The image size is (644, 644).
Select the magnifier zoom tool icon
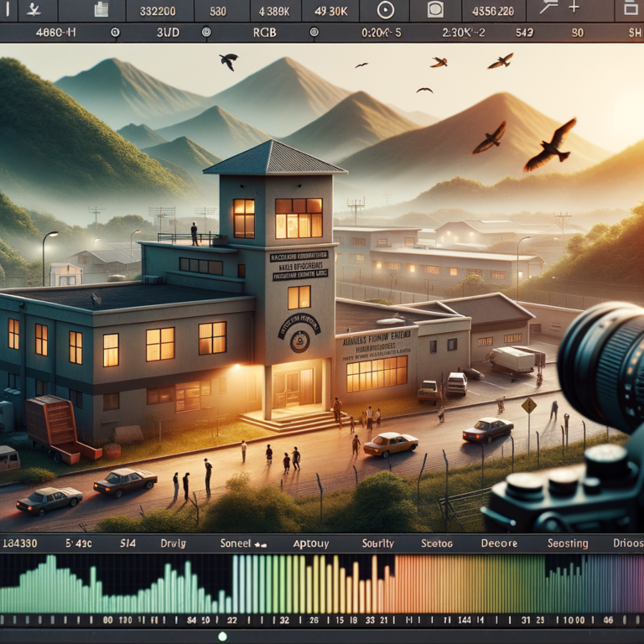tap(549, 8)
